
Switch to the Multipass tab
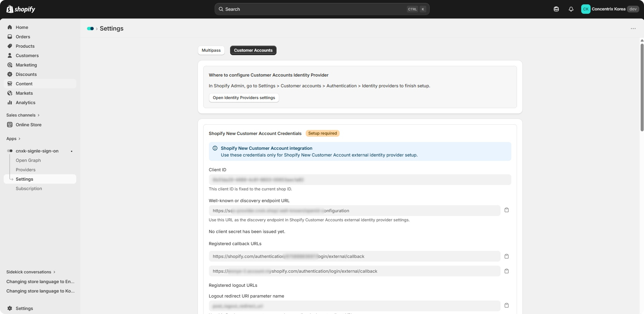[211, 50]
